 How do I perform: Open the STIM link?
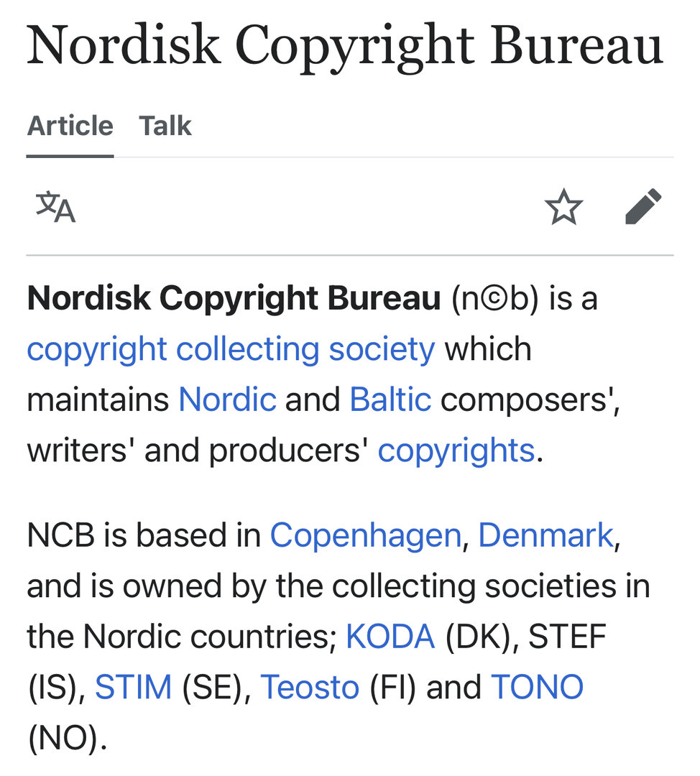click(x=134, y=688)
